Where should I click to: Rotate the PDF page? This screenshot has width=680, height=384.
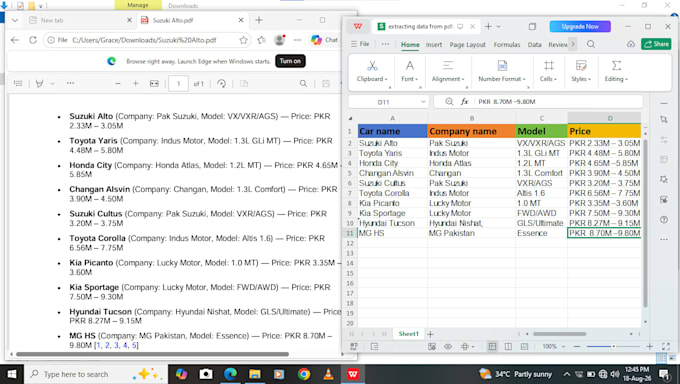click(222, 83)
